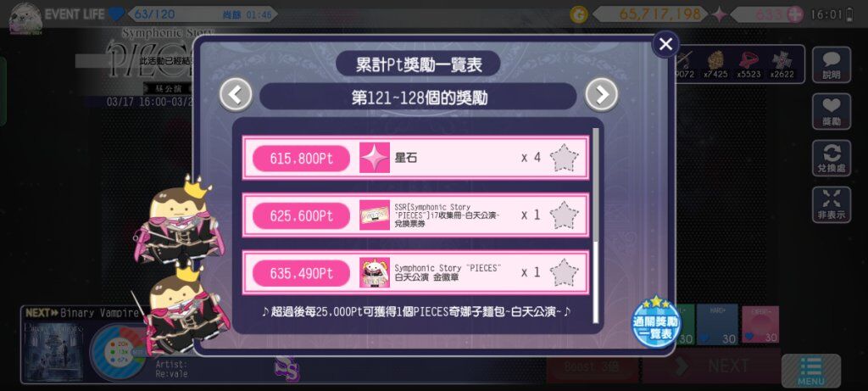Close the cumulative Pt rewards popup
This screenshot has height=391, width=868.
click(x=666, y=44)
